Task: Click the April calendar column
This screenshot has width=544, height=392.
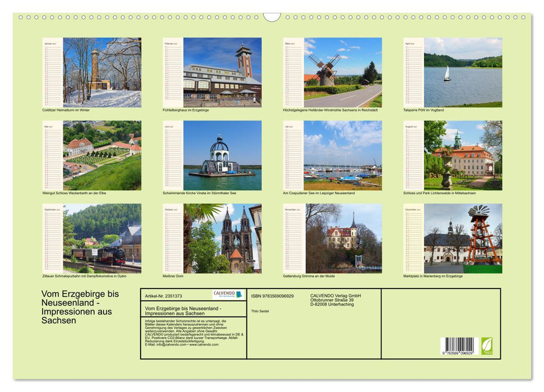Action: pyautogui.click(x=413, y=72)
